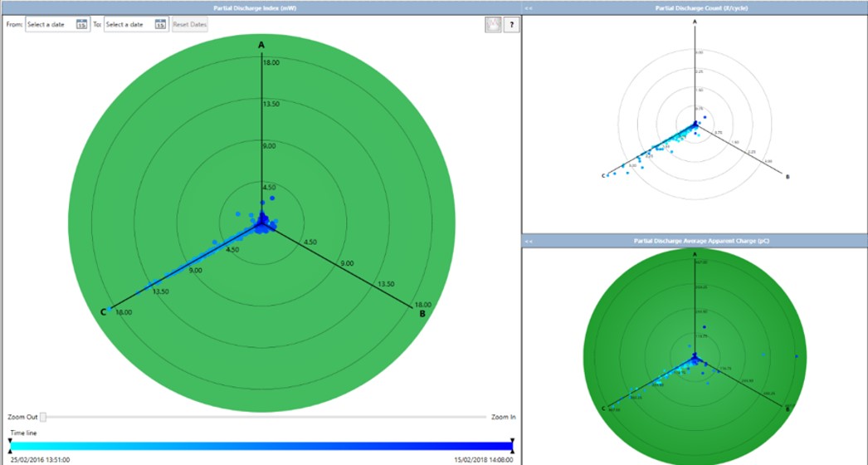Expand the Average Apparent Charge panel arrows
The height and width of the screenshot is (465, 868).
tap(529, 241)
